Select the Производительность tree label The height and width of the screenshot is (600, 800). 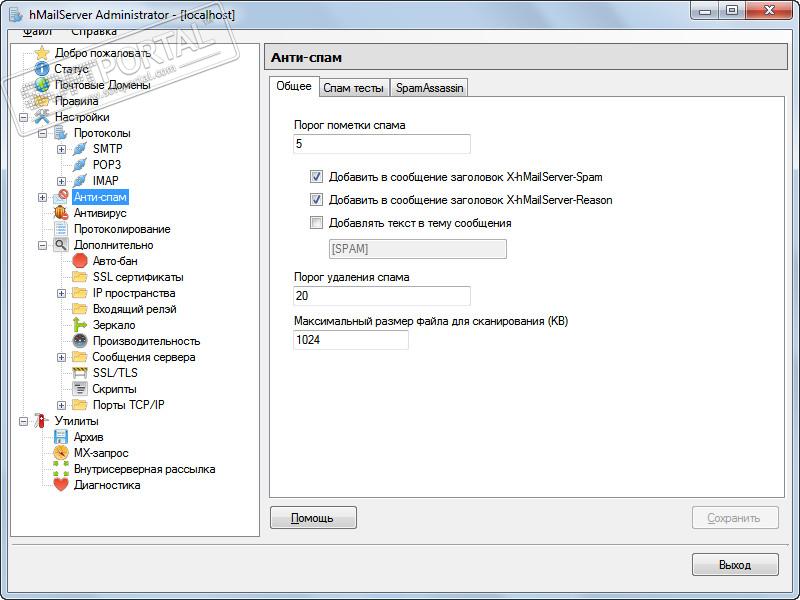click(x=146, y=341)
